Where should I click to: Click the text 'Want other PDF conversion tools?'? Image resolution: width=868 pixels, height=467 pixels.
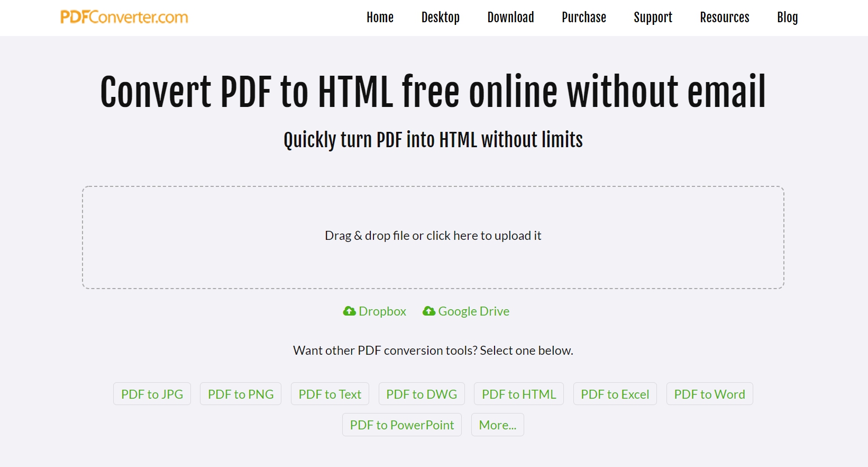click(x=385, y=351)
